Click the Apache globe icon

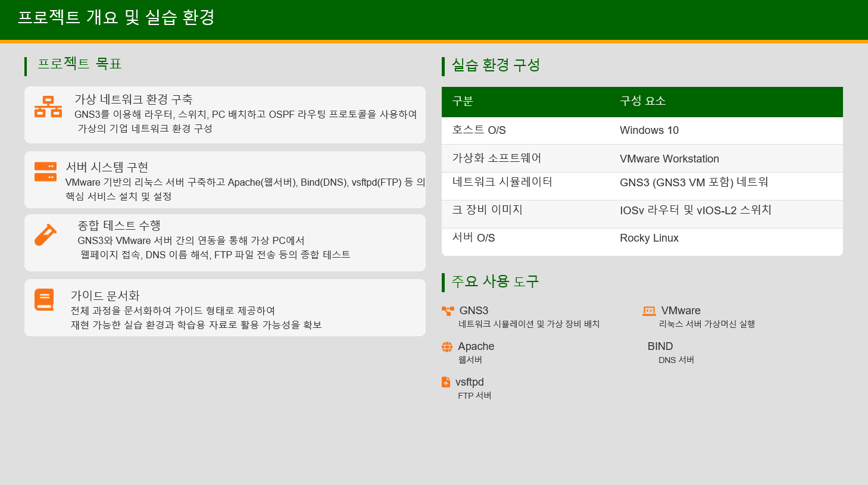446,346
